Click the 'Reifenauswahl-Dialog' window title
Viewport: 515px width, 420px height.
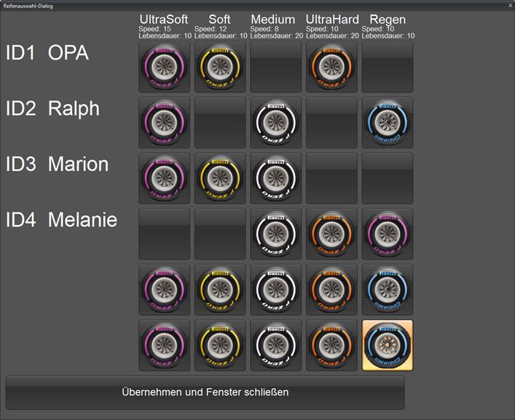click(x=28, y=6)
